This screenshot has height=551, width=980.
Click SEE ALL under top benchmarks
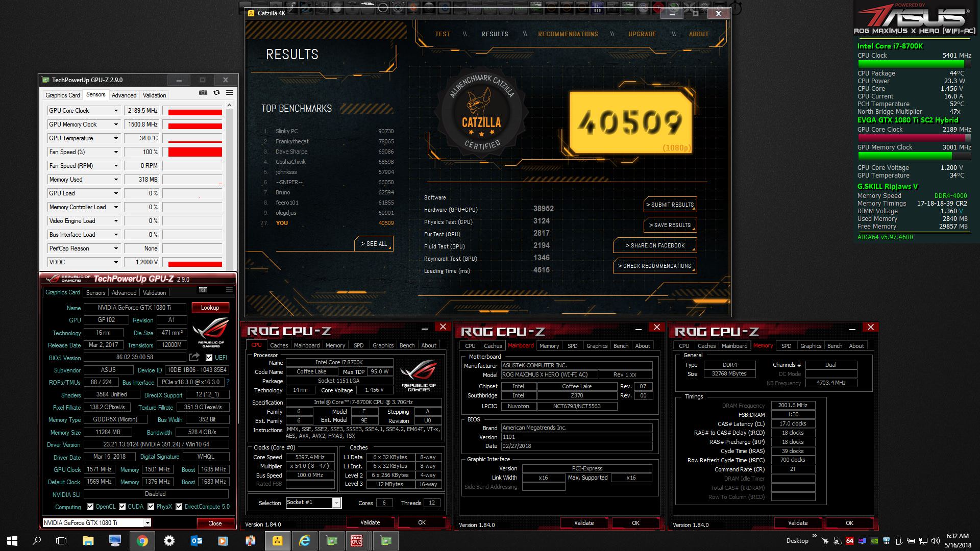coord(374,244)
